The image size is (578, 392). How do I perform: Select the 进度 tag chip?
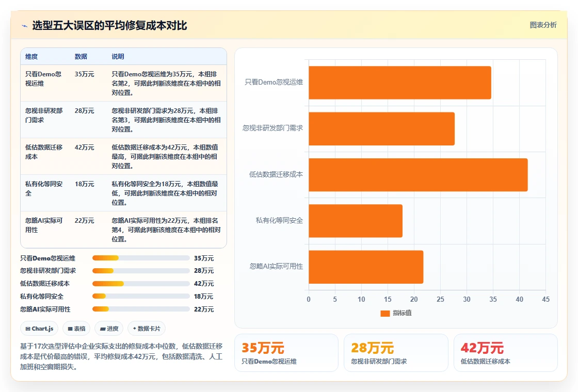[109, 329]
